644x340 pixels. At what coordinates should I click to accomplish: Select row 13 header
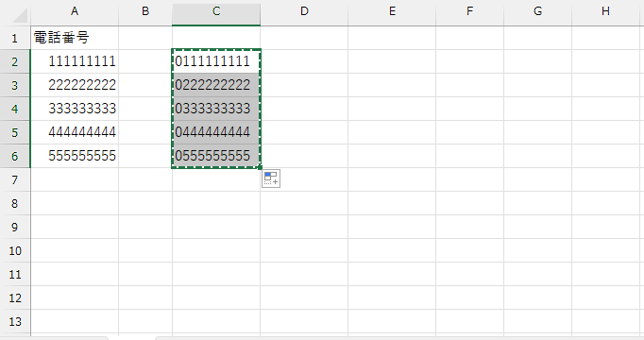pyautogui.click(x=15, y=321)
